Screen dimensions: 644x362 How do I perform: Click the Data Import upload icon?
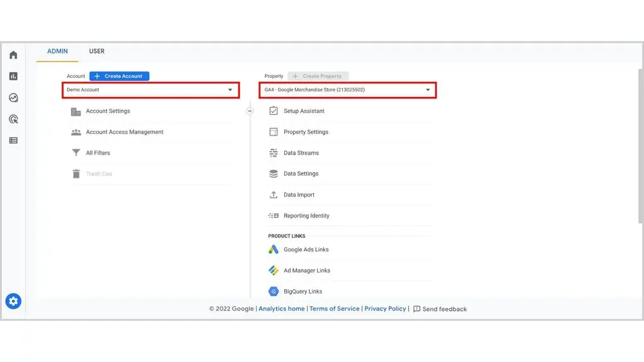click(x=274, y=195)
